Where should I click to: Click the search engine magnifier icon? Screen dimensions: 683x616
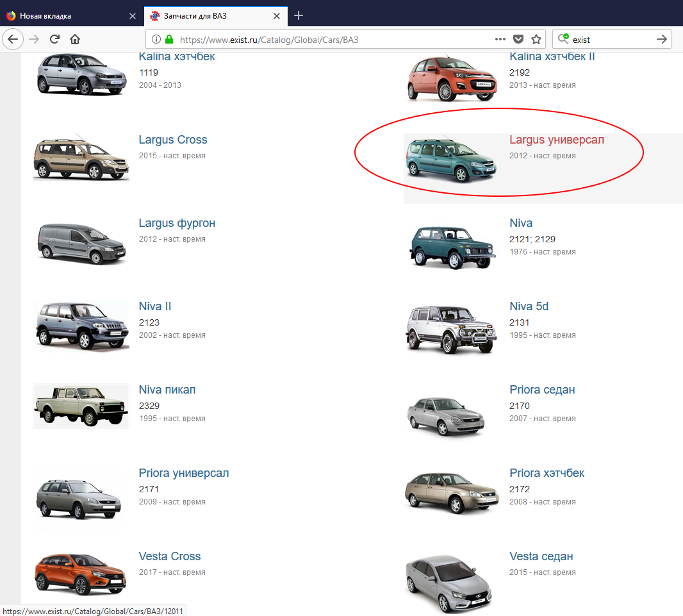[563, 38]
